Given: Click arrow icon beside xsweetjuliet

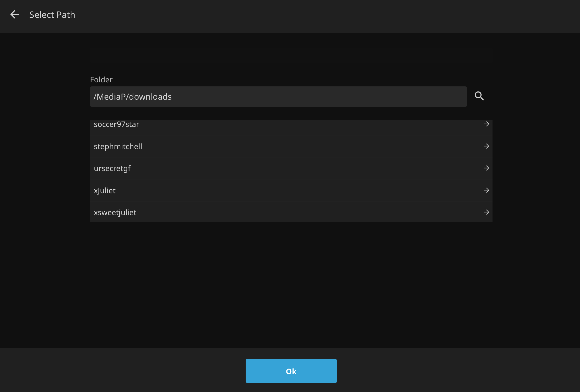Looking at the screenshot, I should [486, 212].
